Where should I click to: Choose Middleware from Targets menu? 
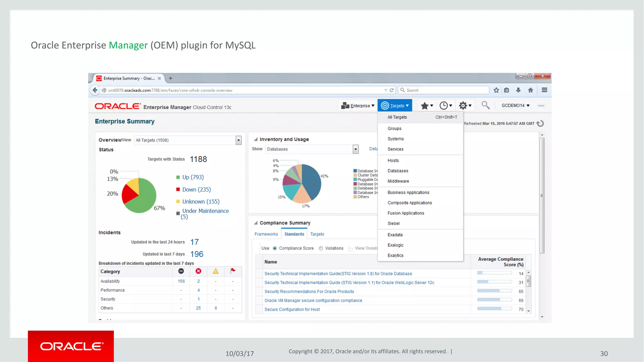[x=420, y=181]
